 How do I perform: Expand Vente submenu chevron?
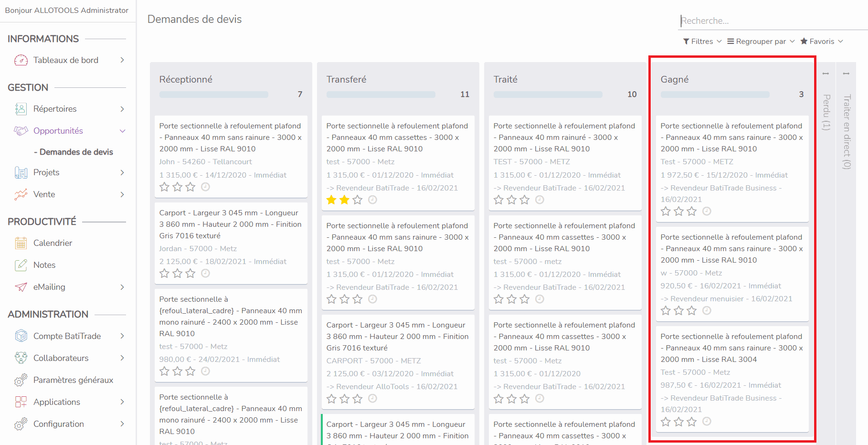pos(122,194)
